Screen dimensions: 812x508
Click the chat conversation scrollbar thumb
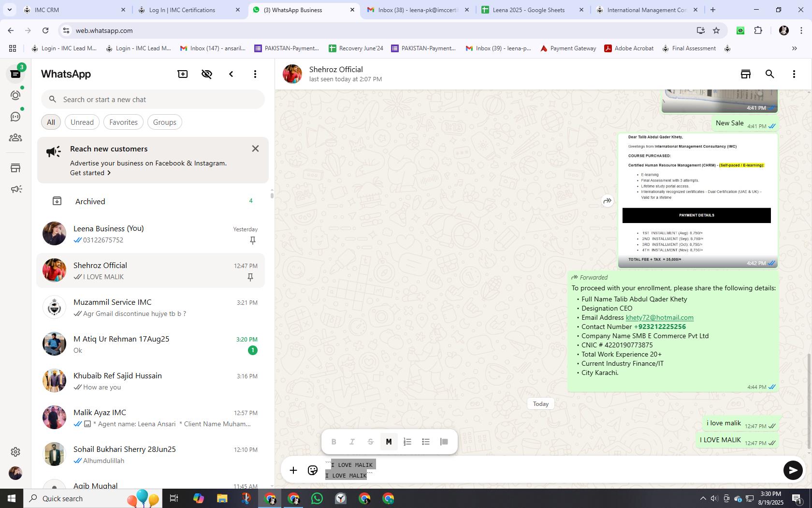[x=809, y=402]
